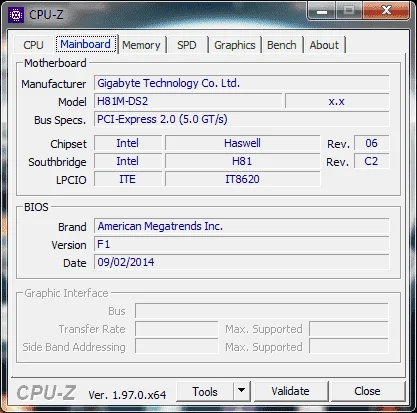Open the Graphics tab

235,45
